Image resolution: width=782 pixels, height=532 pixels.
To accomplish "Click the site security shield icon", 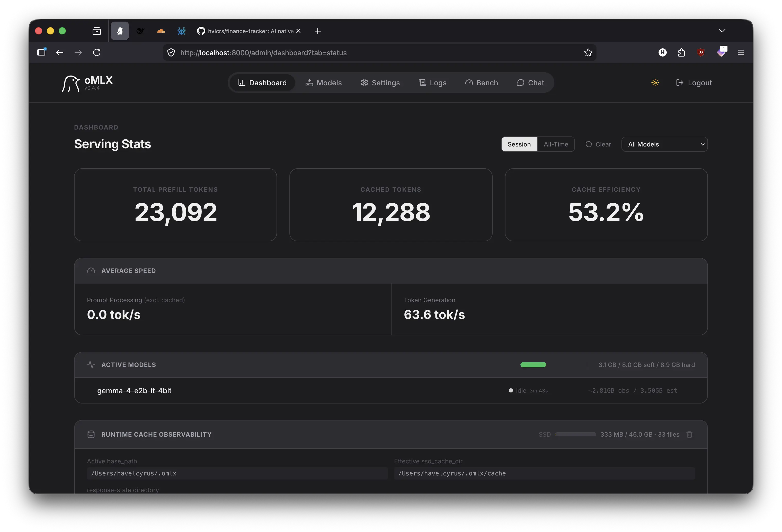I will pos(171,52).
